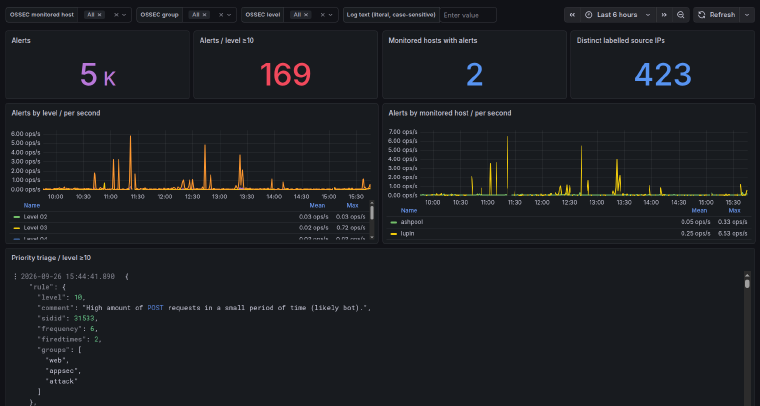The height and width of the screenshot is (406, 760).
Task: Click the "appsec" group entry in log
Action: pyautogui.click(x=63, y=371)
